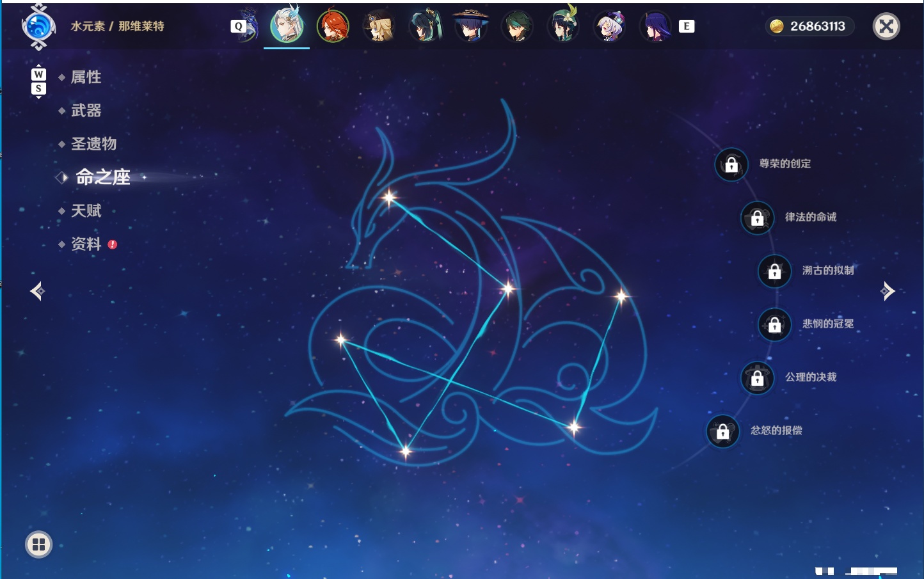Open the 忿怒的报偿 constellation lock

click(x=723, y=432)
